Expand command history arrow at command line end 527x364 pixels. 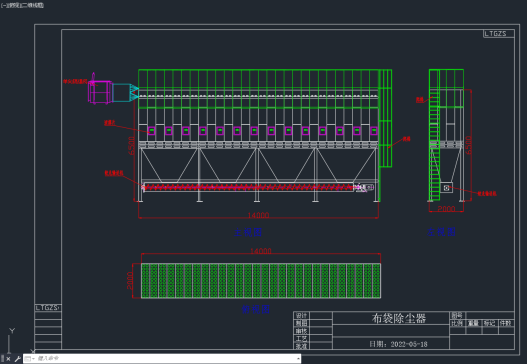[298, 359]
